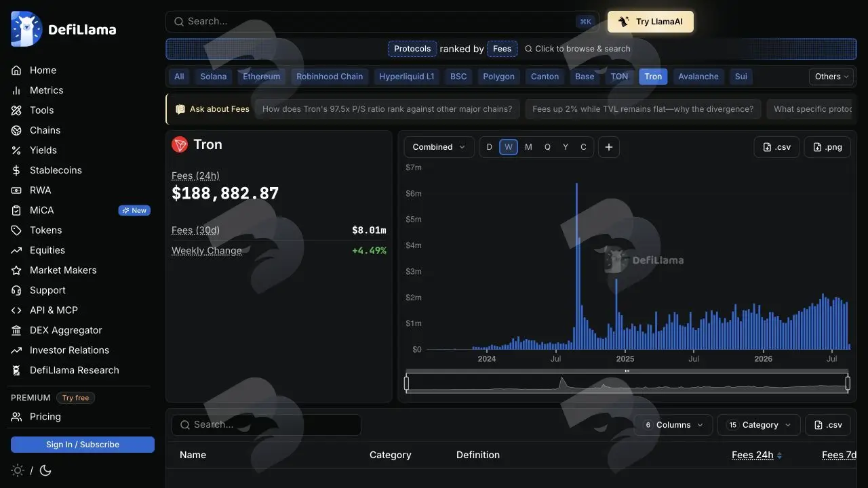Click the Pricing people icon

16,417
